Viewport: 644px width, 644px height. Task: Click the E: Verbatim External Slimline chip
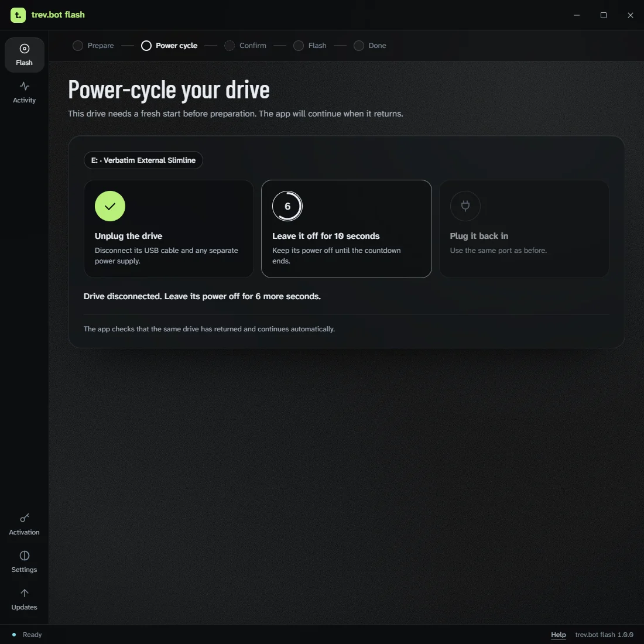pos(143,160)
